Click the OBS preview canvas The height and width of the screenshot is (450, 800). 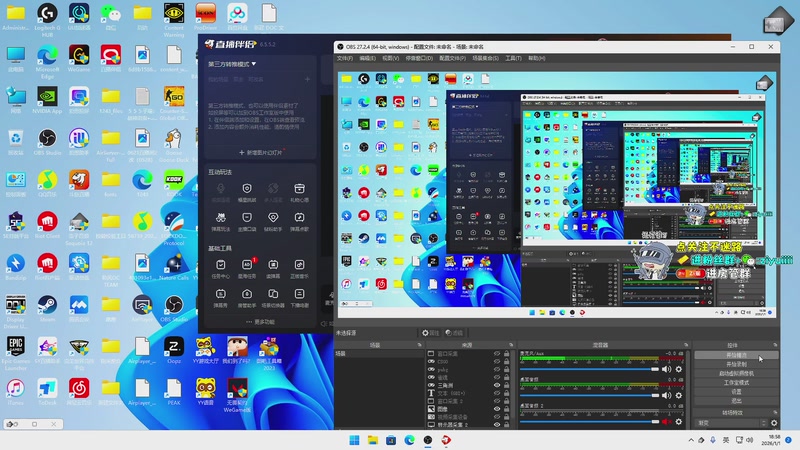pyautogui.click(x=557, y=195)
